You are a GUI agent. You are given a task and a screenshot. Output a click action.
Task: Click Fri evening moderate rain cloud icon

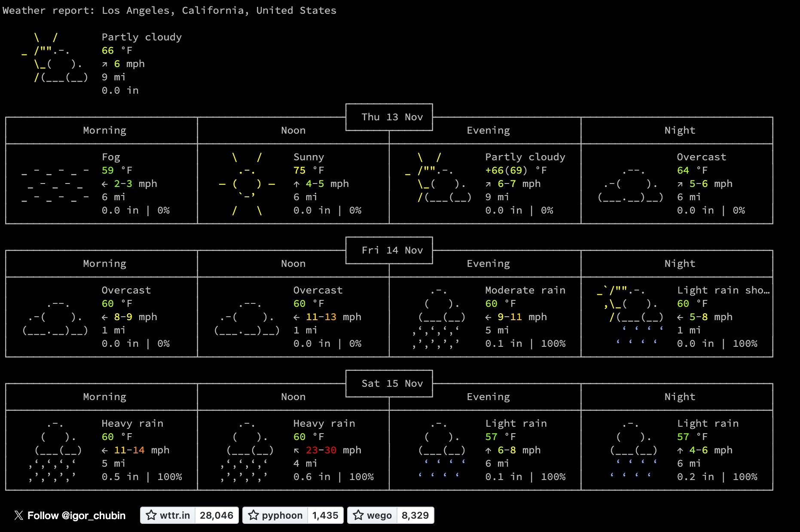point(439,317)
